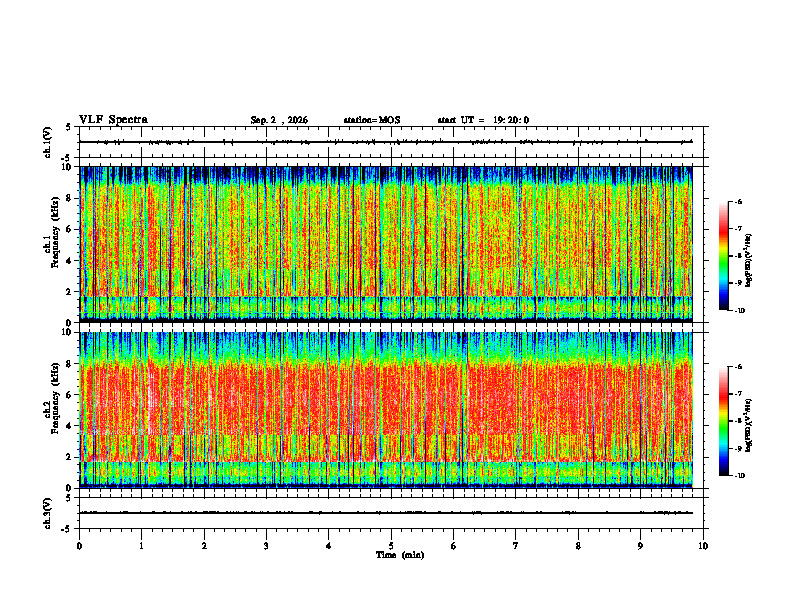Image resolution: width=792 pixels, height=612 pixels.
Task: Click the 1 minute tick on time axis
Action: (x=141, y=546)
